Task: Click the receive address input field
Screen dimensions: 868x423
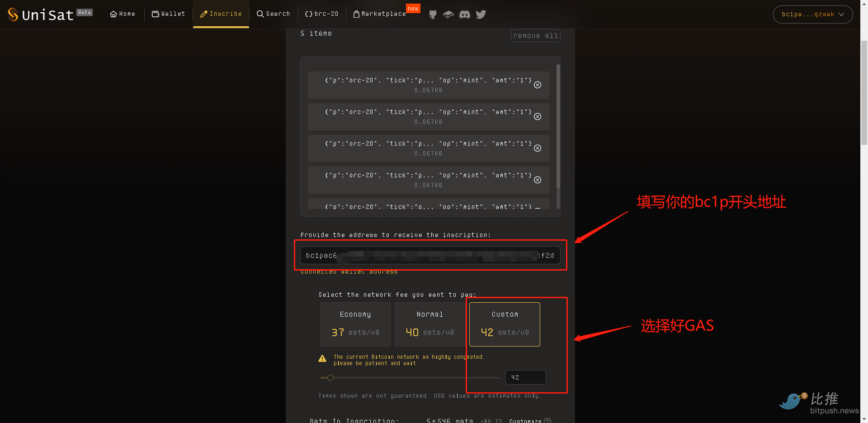Action: tap(430, 255)
